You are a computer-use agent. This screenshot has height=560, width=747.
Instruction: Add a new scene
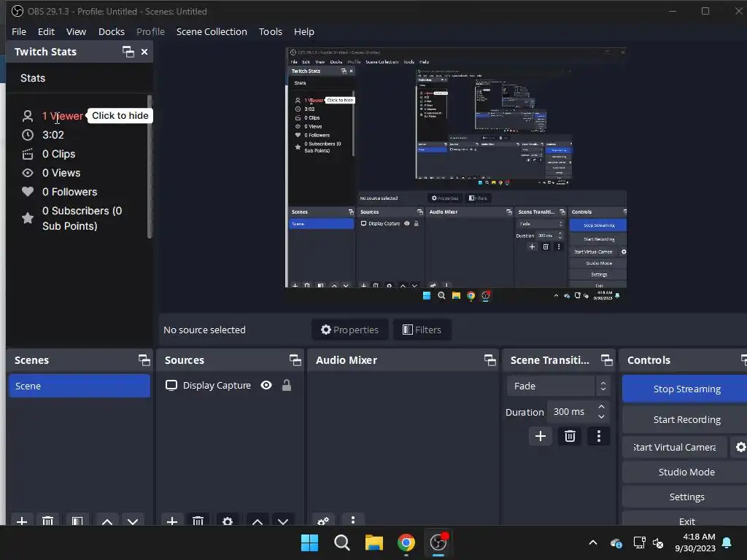pyautogui.click(x=22, y=521)
